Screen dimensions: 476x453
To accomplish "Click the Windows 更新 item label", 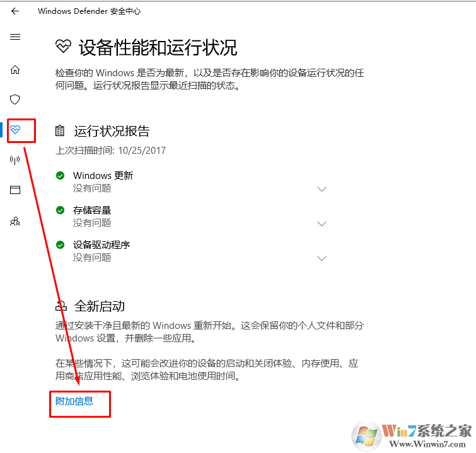I will pos(103,175).
